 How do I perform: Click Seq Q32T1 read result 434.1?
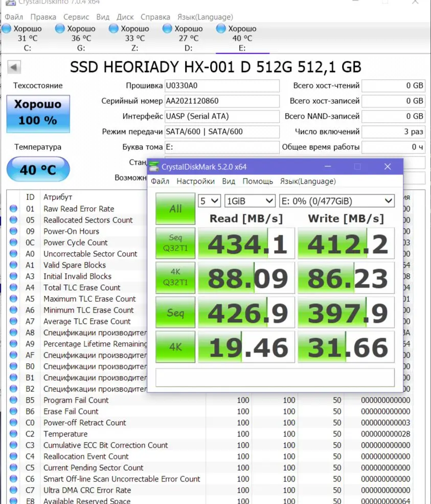[x=246, y=244]
